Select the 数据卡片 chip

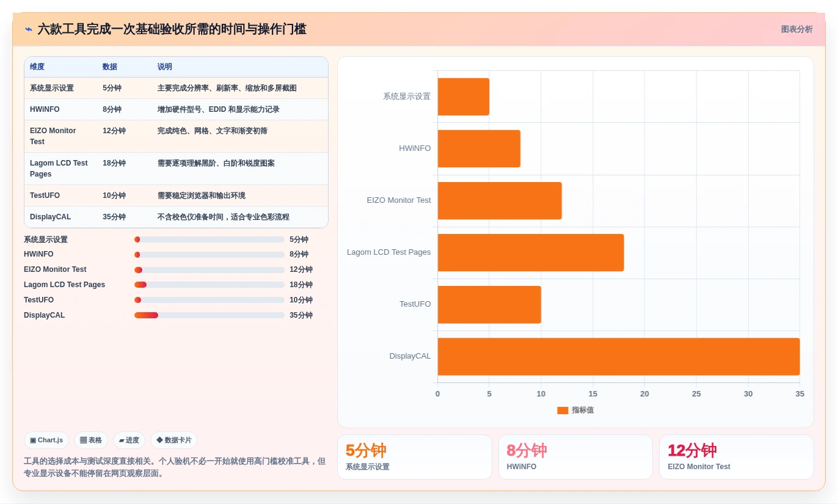[174, 440]
